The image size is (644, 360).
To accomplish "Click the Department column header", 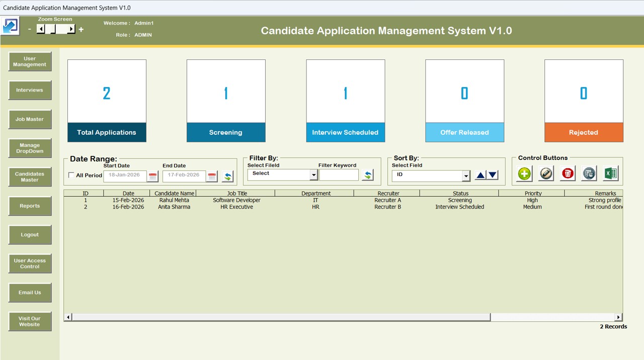I will tap(315, 193).
